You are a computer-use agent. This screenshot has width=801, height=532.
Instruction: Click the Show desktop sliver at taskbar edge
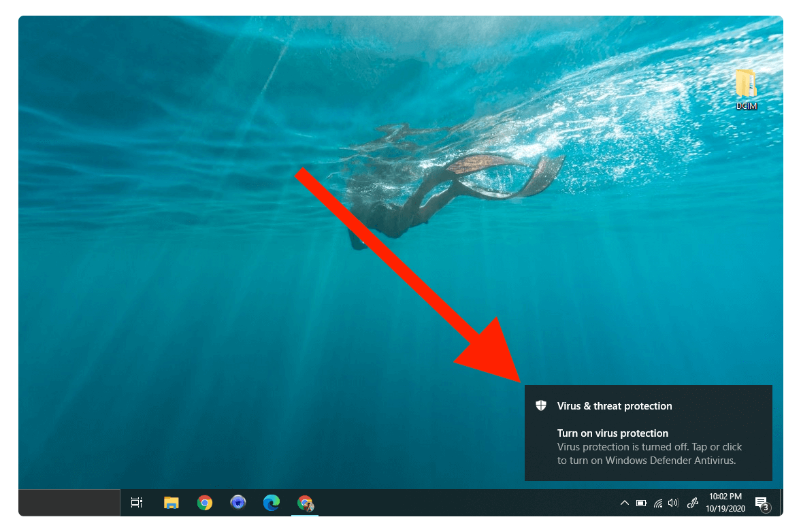pos(781,503)
